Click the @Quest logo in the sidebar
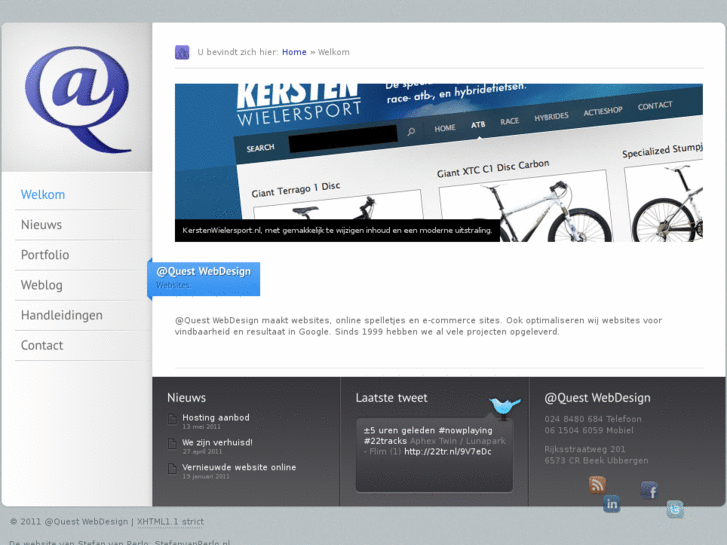 (x=77, y=99)
